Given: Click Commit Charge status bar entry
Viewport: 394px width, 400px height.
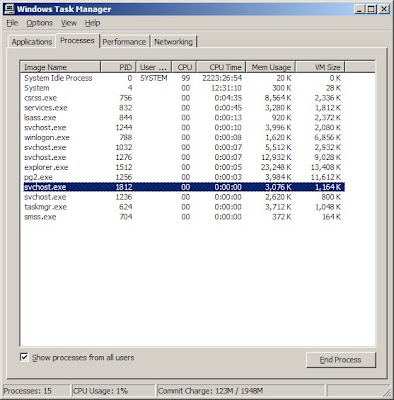Looking at the screenshot, I should coord(240,391).
